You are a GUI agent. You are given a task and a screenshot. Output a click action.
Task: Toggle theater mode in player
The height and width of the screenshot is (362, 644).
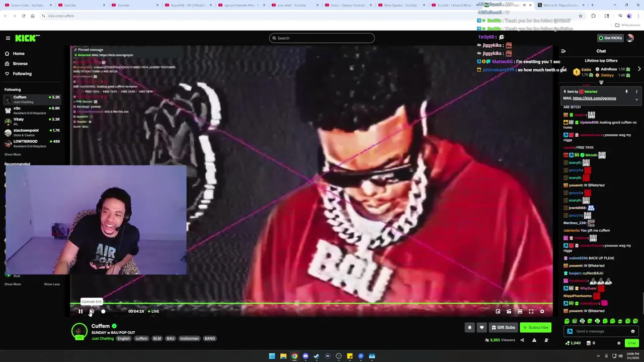click(x=520, y=311)
